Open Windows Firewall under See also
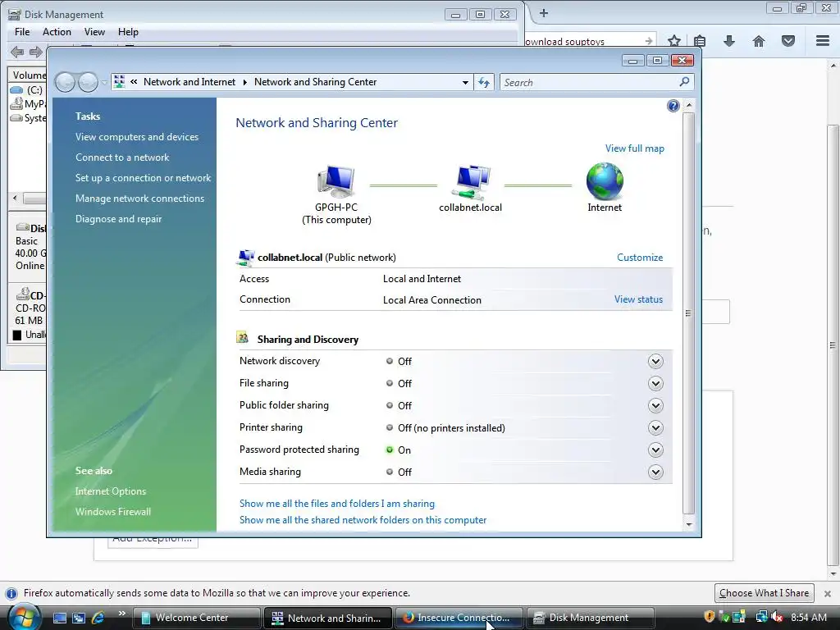840x630 pixels. (x=113, y=512)
